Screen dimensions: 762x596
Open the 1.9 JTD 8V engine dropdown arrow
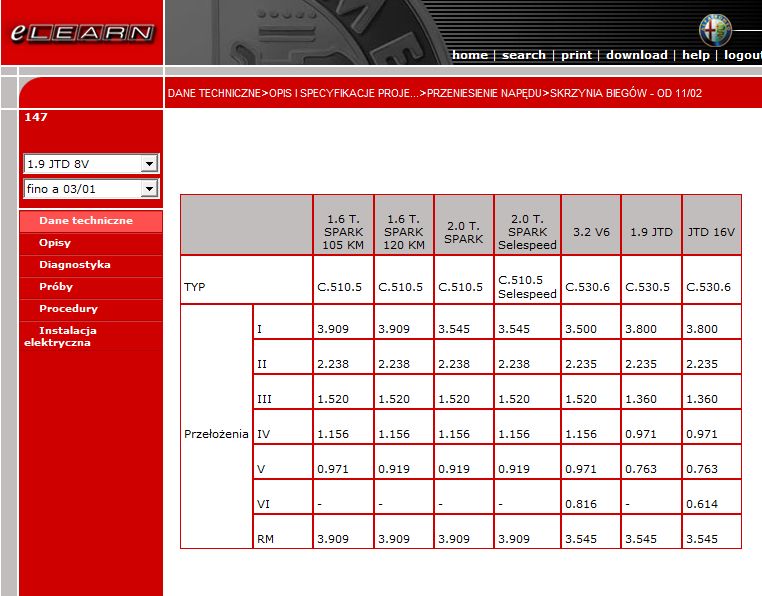pyautogui.click(x=149, y=163)
